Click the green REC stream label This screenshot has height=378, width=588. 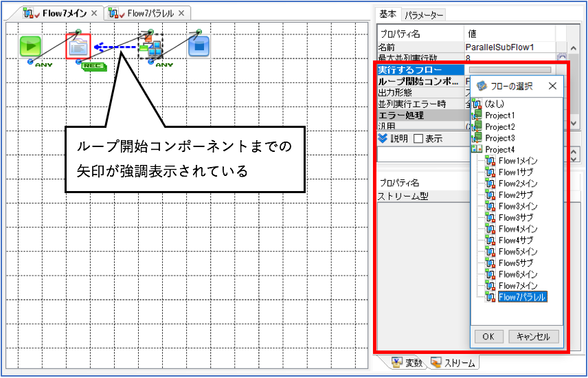(94, 67)
